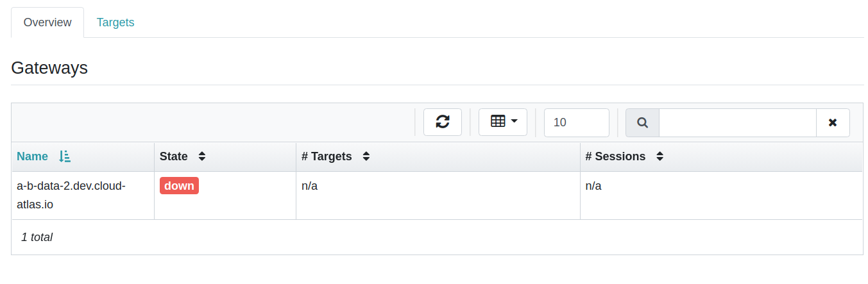868x284 pixels.
Task: Click the Name column header
Action: tap(32, 156)
